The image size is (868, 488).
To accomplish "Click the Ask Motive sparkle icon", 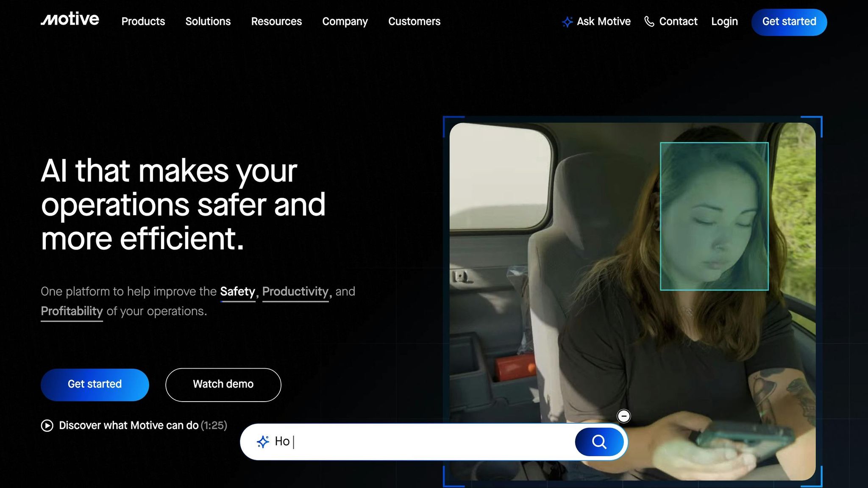I will (567, 22).
